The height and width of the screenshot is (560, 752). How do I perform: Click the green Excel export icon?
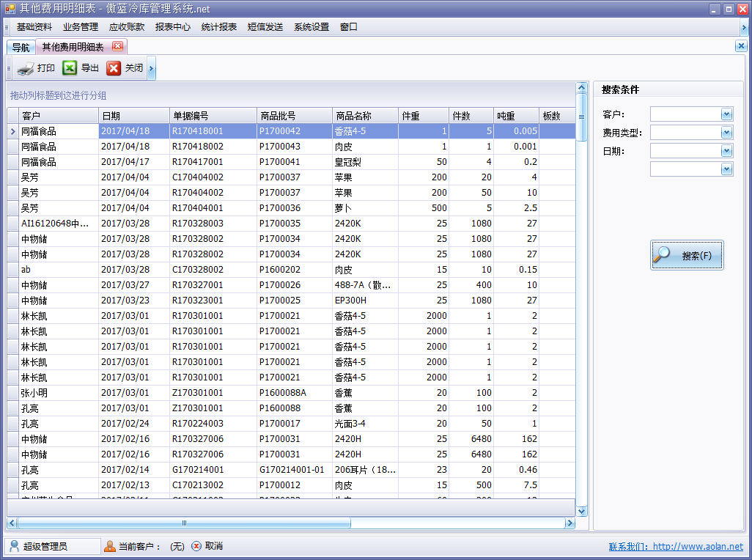click(70, 68)
